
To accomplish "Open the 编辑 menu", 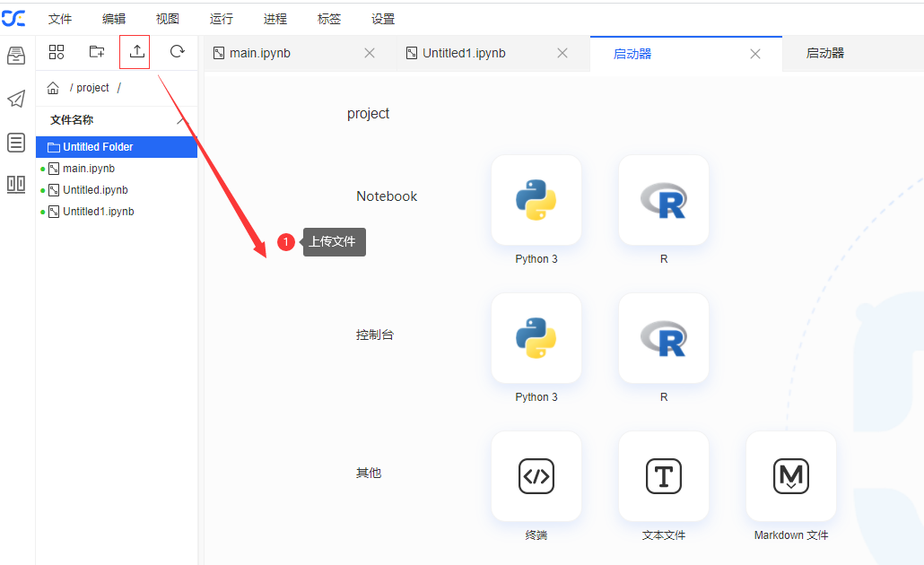I will [114, 19].
